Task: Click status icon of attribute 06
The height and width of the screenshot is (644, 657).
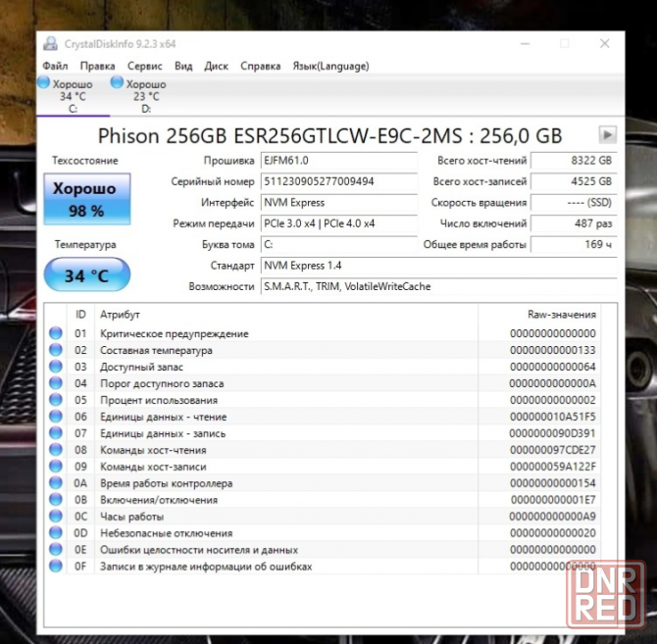Action: coord(56,417)
